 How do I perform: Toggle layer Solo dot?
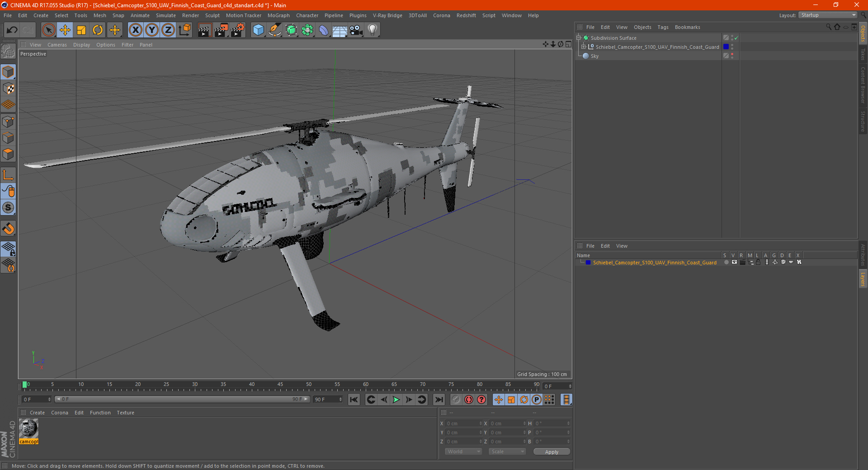(x=726, y=263)
